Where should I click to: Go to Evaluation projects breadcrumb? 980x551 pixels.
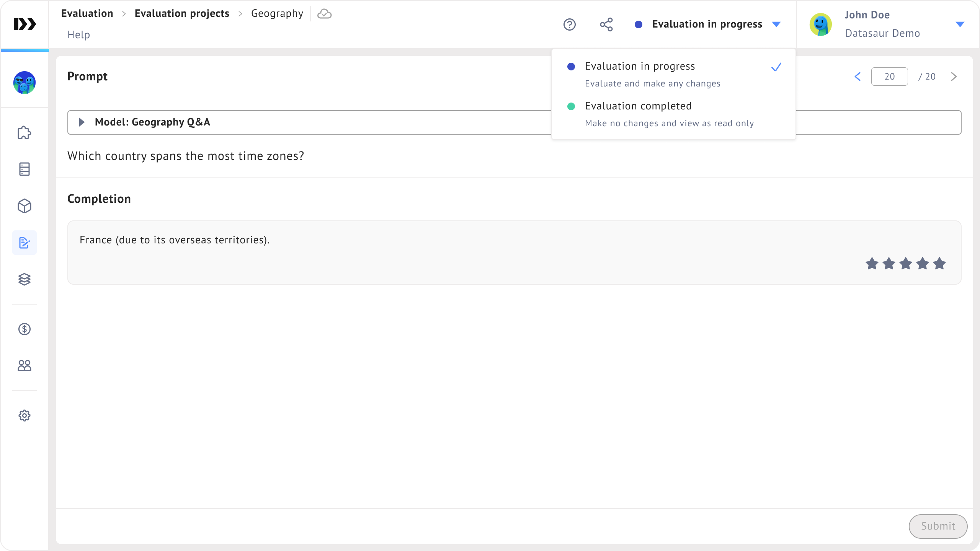[x=182, y=14]
